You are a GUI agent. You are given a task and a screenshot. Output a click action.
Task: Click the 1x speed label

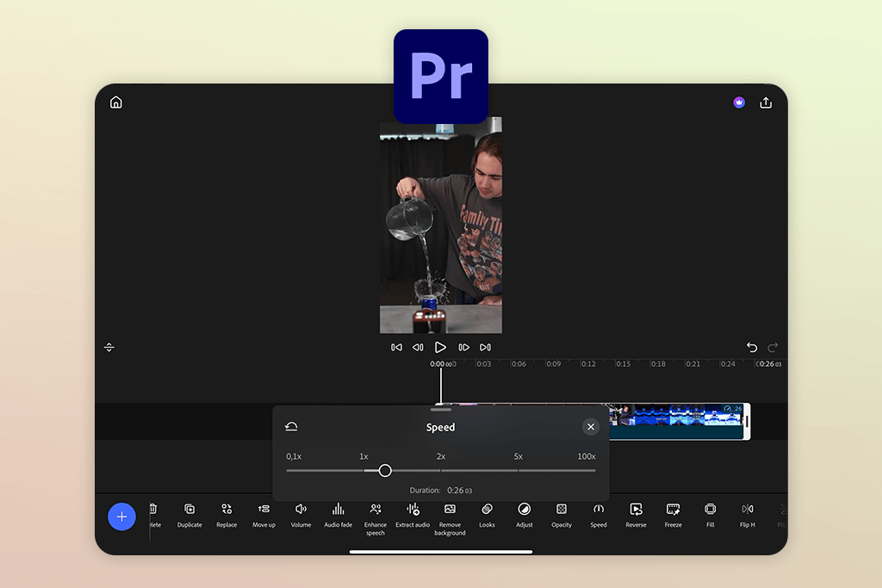pyautogui.click(x=364, y=456)
